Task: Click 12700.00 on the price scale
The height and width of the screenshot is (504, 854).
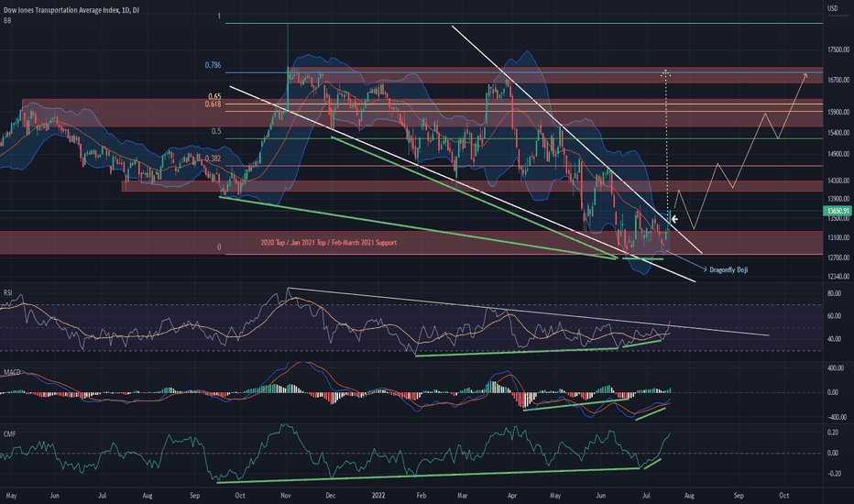Action: tap(838, 257)
